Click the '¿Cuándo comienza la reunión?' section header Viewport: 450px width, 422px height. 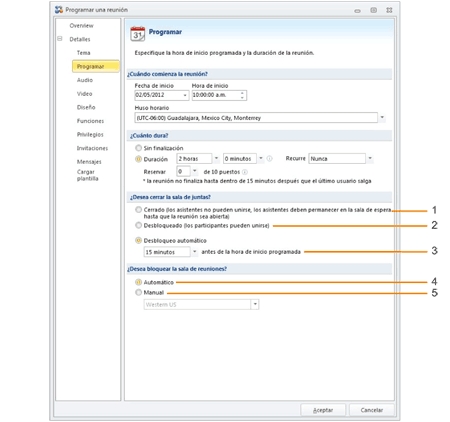pyautogui.click(x=259, y=74)
